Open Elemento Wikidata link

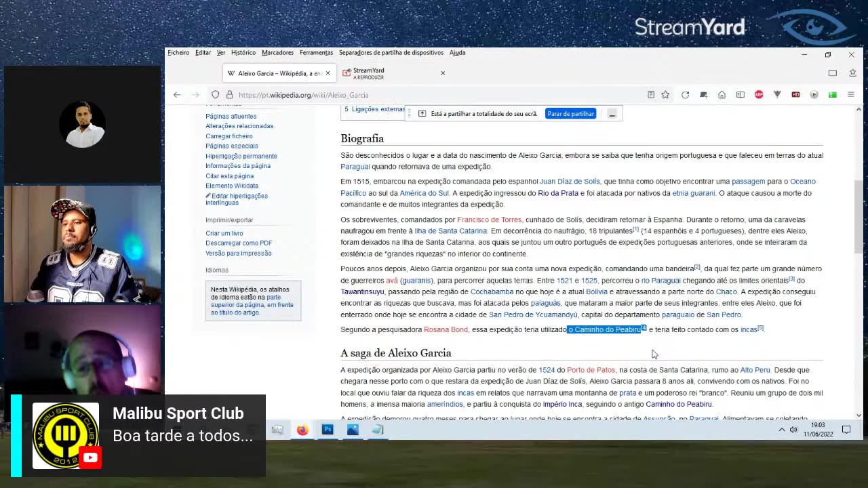coord(232,186)
